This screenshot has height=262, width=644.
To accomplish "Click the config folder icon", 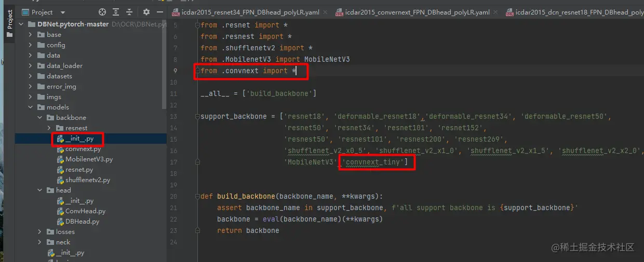I will point(41,45).
